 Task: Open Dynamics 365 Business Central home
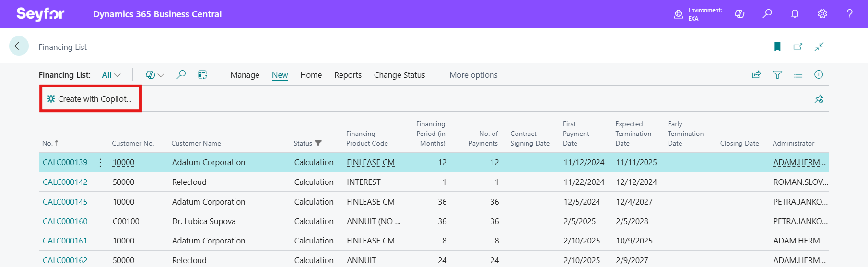pos(157,14)
